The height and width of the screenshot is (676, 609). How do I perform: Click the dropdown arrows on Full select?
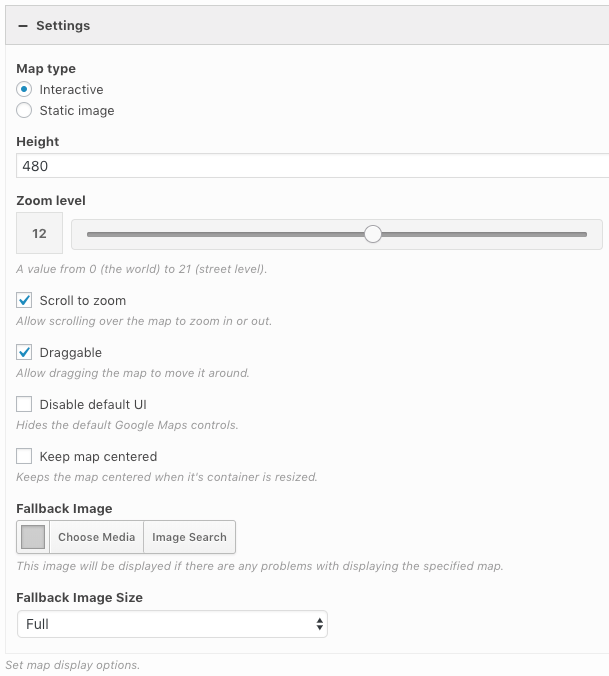319,624
